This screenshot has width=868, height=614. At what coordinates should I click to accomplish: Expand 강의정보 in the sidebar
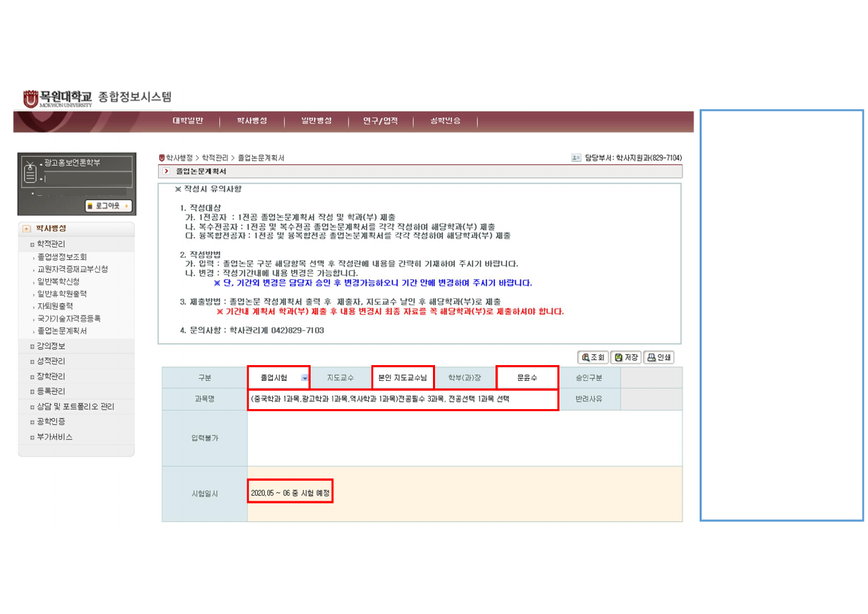click(x=52, y=346)
